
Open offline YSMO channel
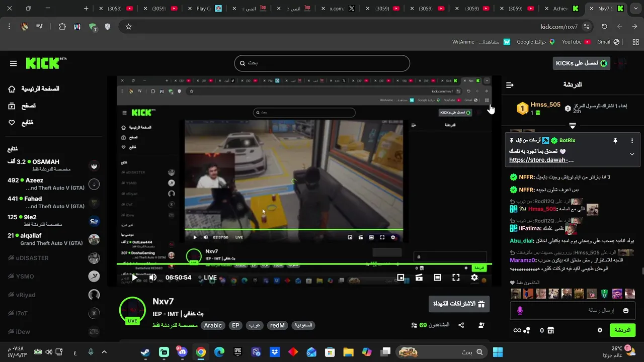click(53, 277)
